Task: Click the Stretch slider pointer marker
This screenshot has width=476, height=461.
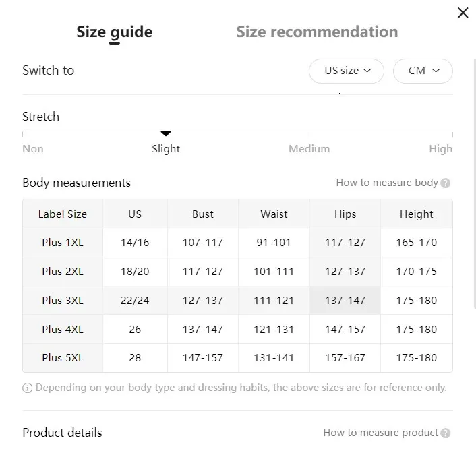Action: [166, 133]
